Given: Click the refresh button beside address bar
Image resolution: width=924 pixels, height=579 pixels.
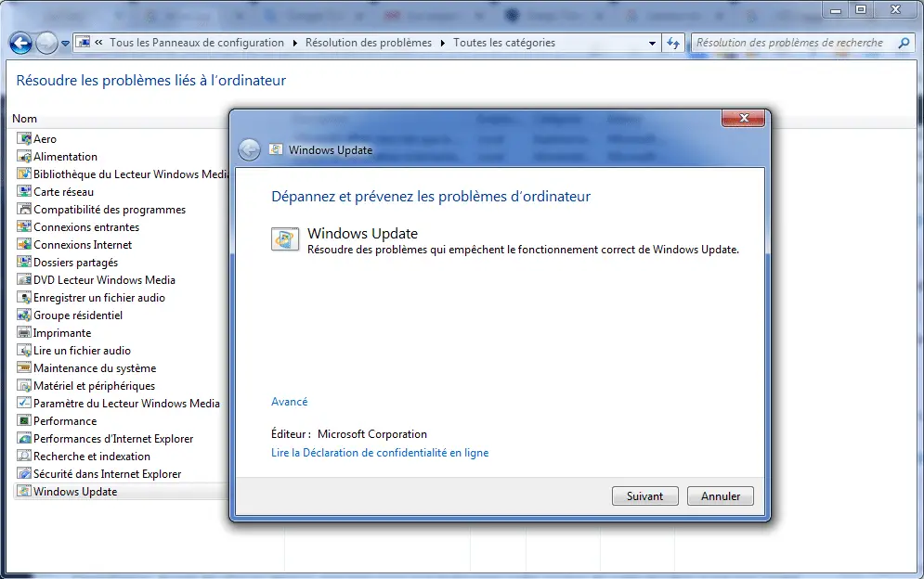Looking at the screenshot, I should point(673,43).
